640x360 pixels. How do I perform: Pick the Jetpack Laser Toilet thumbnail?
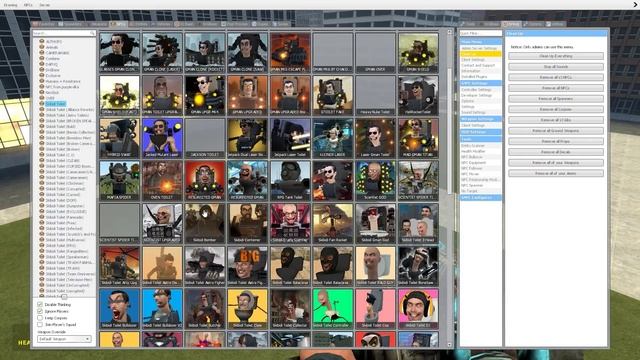[290, 138]
